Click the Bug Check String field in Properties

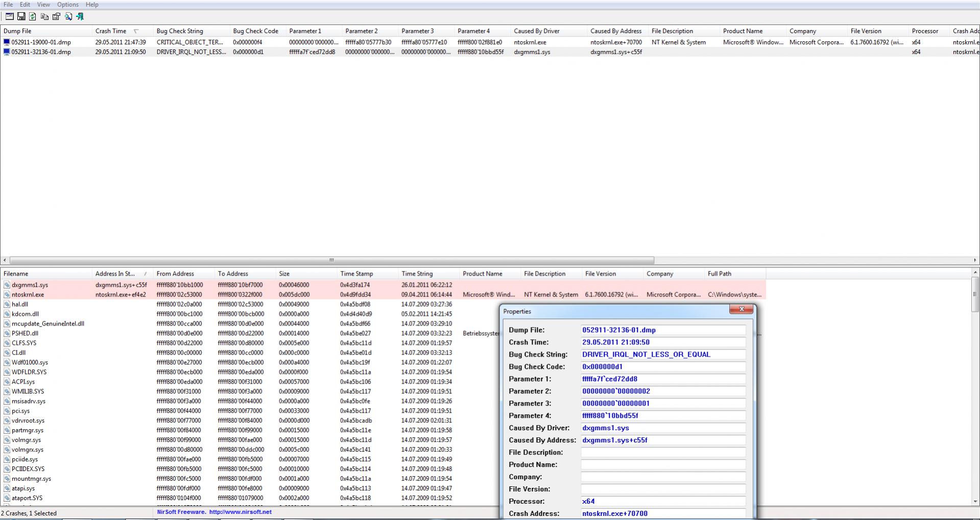tap(663, 355)
